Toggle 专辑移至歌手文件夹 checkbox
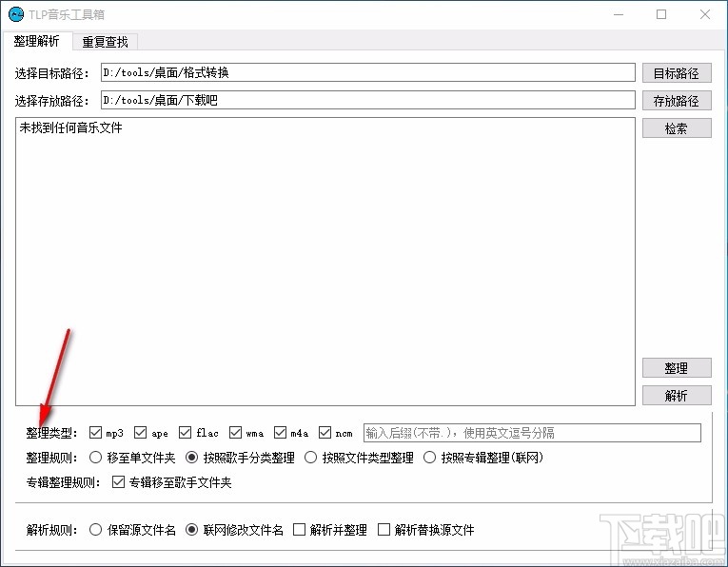The width and height of the screenshot is (728, 567). 118,482
